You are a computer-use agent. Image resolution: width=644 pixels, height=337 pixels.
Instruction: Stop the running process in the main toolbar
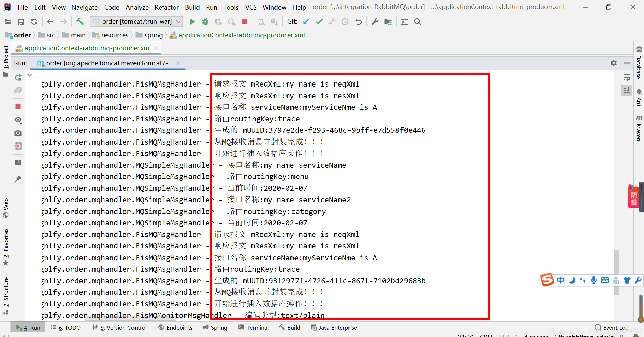point(245,22)
